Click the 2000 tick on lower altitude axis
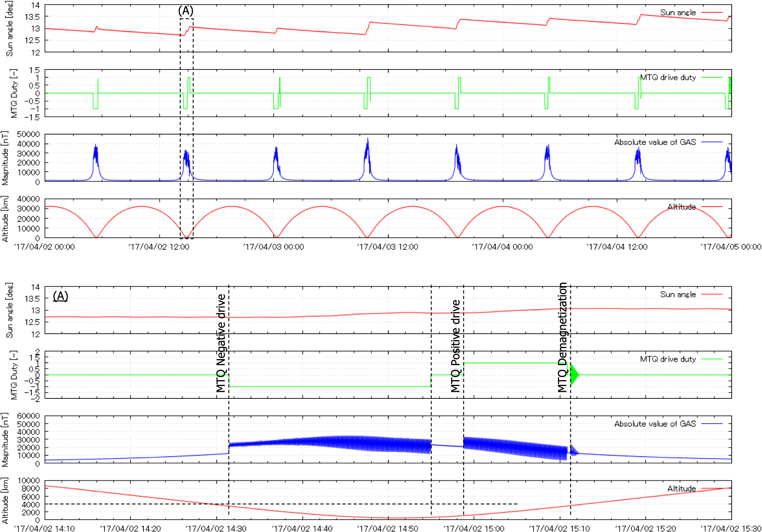This screenshot has height=532, width=762. point(31,512)
